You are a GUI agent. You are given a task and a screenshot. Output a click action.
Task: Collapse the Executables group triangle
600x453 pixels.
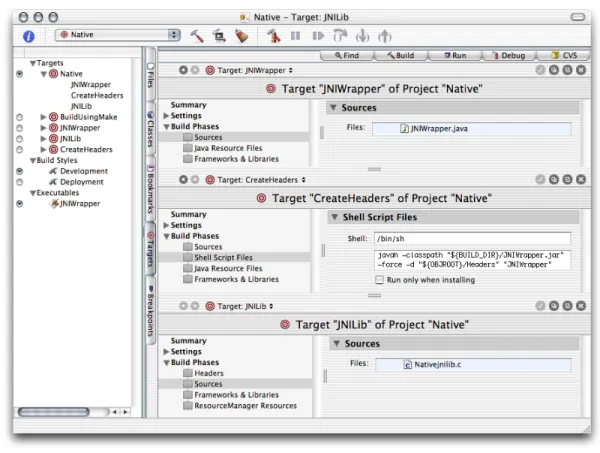click(x=33, y=193)
